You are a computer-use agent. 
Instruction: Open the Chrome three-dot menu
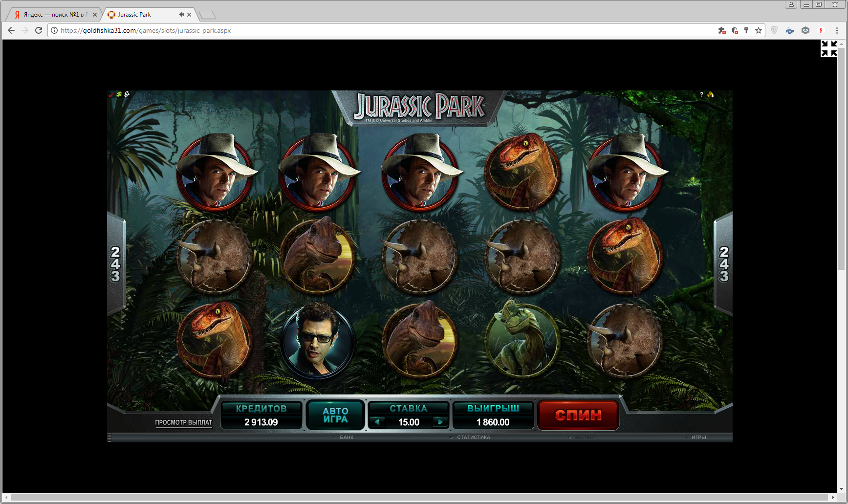point(837,30)
